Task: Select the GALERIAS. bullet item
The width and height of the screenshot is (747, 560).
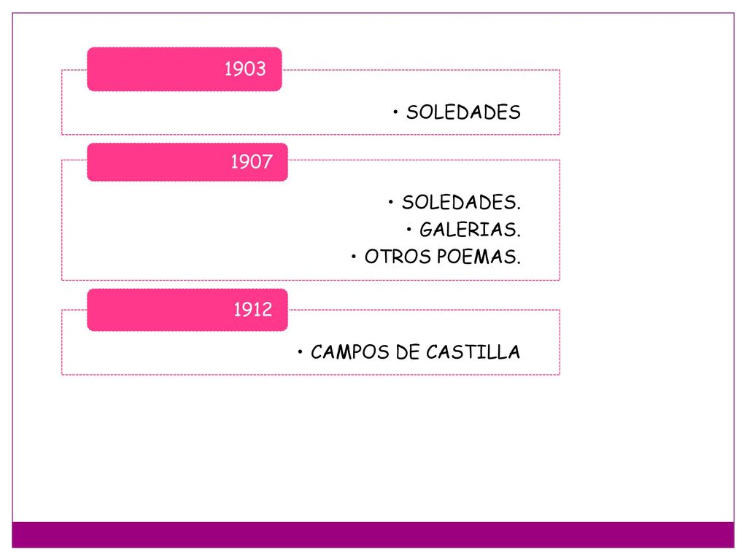Action: click(471, 230)
